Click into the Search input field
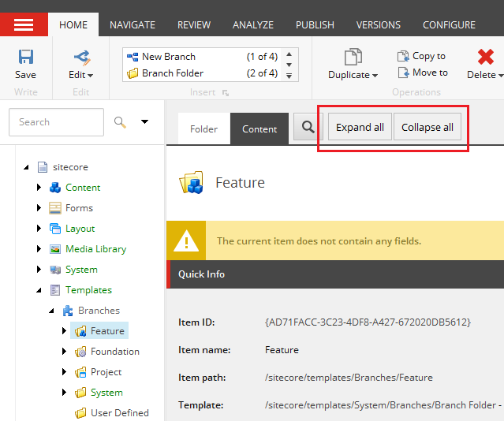The image size is (504, 421). (56, 122)
